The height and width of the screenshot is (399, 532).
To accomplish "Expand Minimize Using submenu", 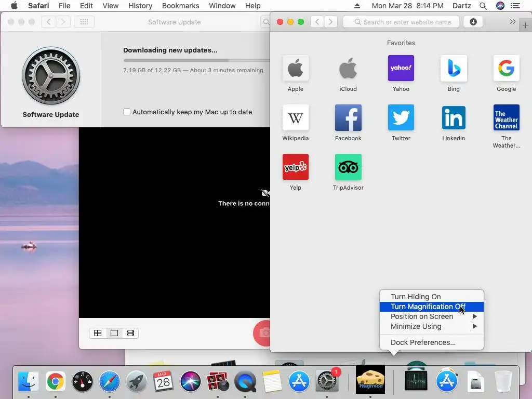I will click(x=432, y=326).
